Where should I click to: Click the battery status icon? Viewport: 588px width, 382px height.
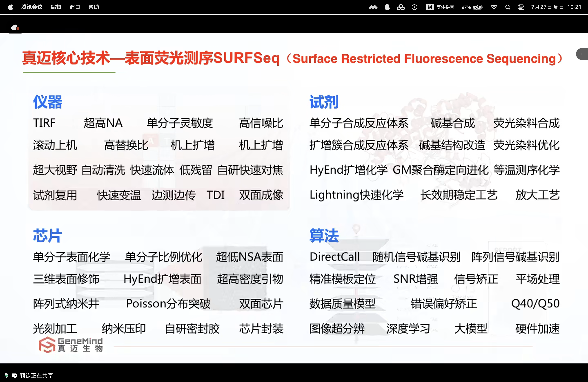[x=472, y=7]
